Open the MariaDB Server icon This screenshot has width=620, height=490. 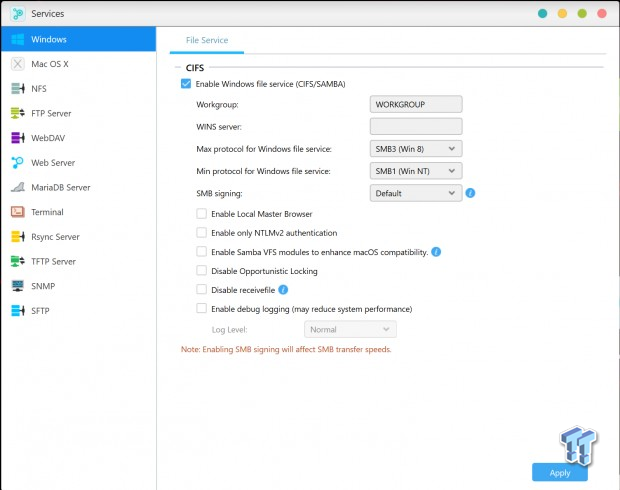coord(17,187)
